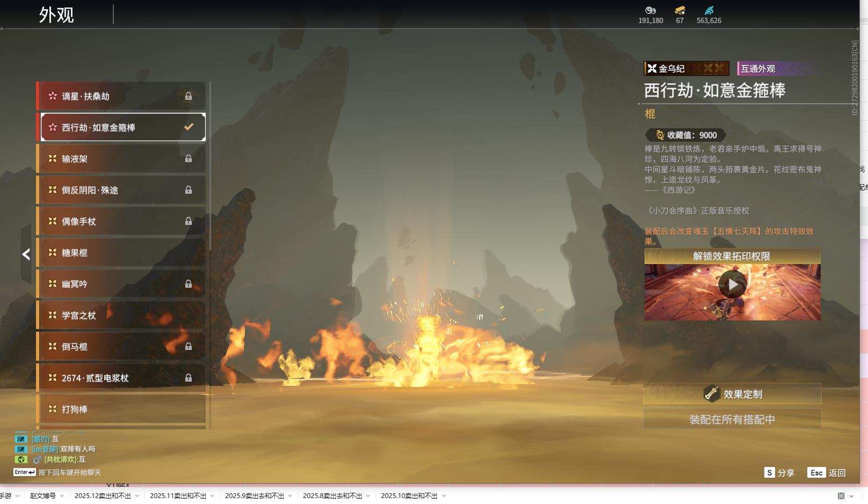Open the dropdown arrow on 2025.10卖出和不出 tab
This screenshot has width=868, height=504.
pos(444,496)
